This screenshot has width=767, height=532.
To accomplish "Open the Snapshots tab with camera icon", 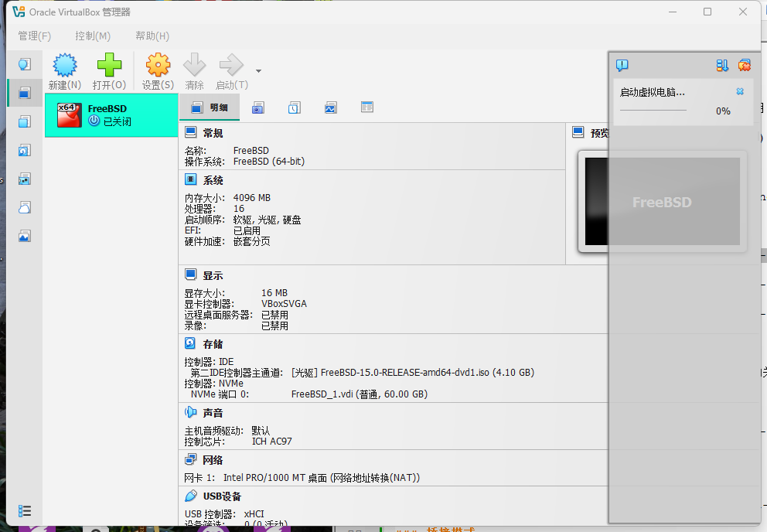I will point(258,107).
